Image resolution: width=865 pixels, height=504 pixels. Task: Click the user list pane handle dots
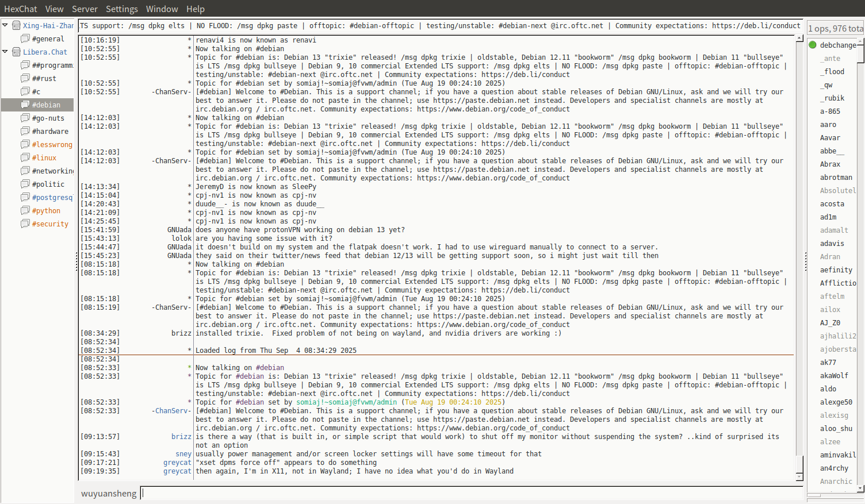click(805, 261)
